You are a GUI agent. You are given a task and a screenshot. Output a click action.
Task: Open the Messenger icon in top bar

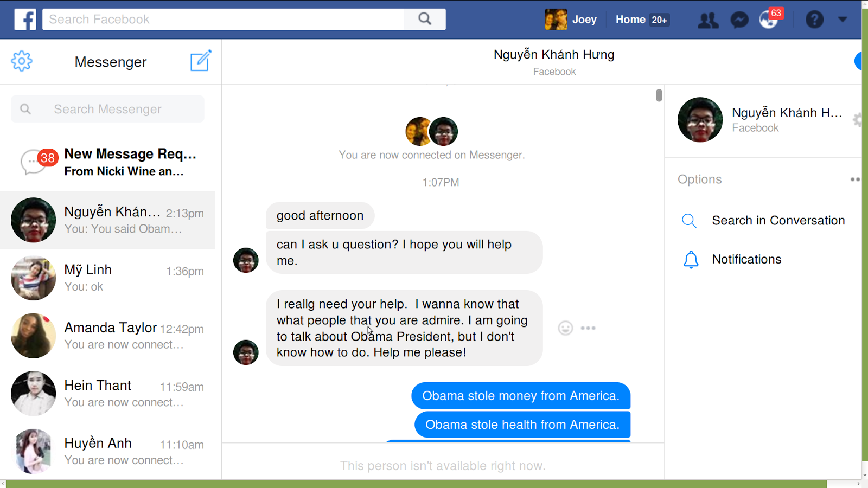tap(739, 20)
